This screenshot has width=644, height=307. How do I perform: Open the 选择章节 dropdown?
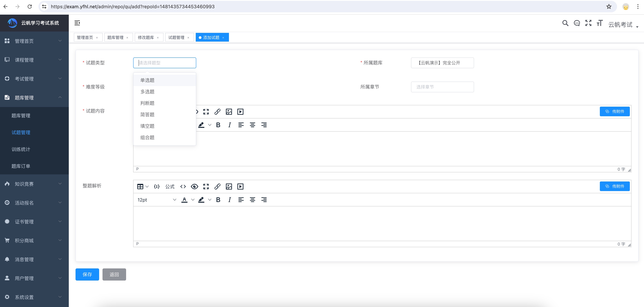pos(442,87)
